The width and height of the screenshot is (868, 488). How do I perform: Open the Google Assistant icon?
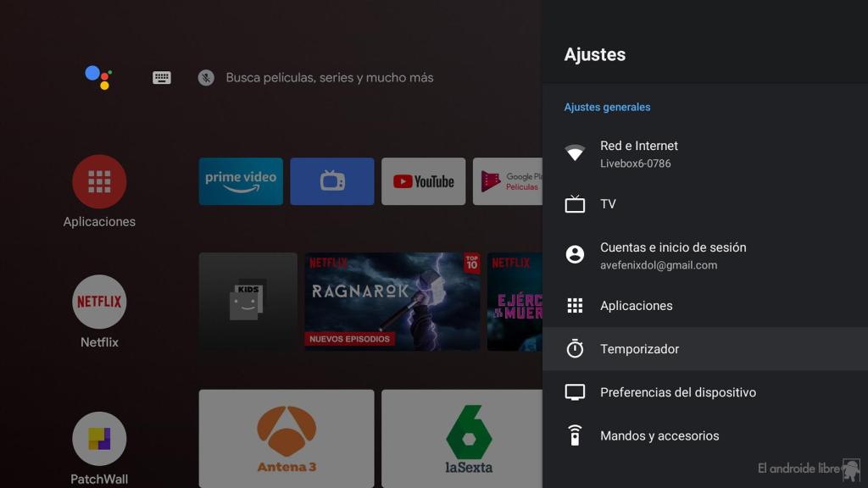pyautogui.click(x=98, y=77)
